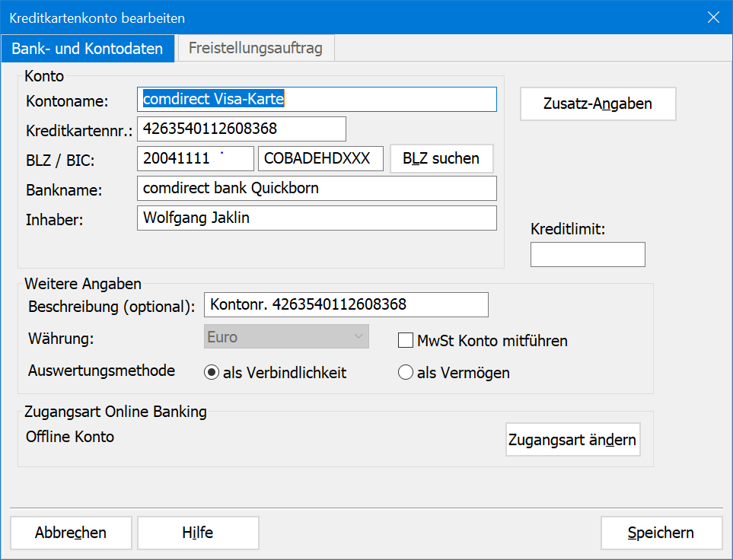Enable MwSt Konto mitführen checkbox

(x=405, y=340)
